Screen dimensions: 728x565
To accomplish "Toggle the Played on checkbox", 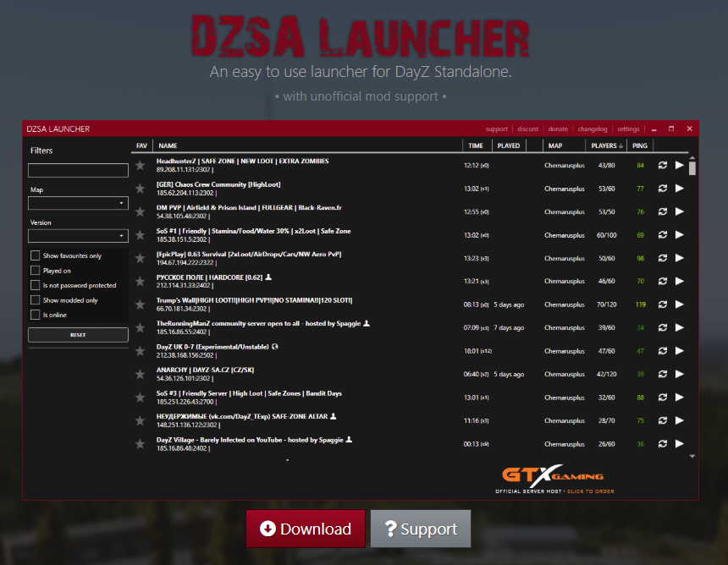I will coord(35,270).
